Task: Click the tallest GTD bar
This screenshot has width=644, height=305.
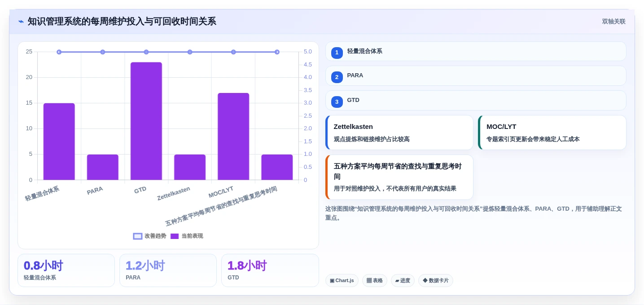Action: (x=146, y=121)
